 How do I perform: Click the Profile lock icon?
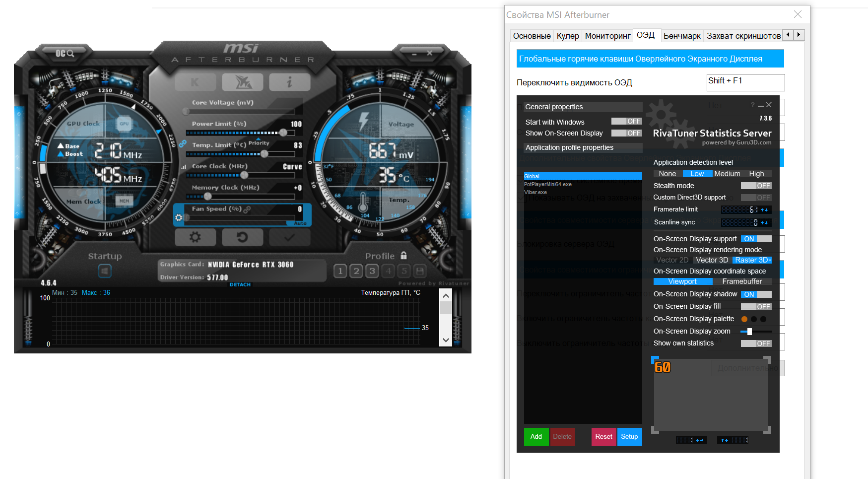pos(403,256)
